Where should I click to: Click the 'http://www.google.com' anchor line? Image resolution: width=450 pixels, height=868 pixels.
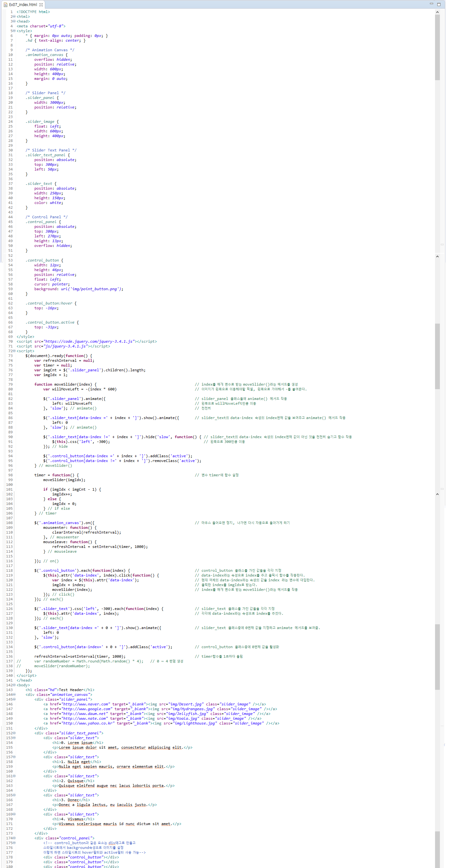tap(160, 709)
